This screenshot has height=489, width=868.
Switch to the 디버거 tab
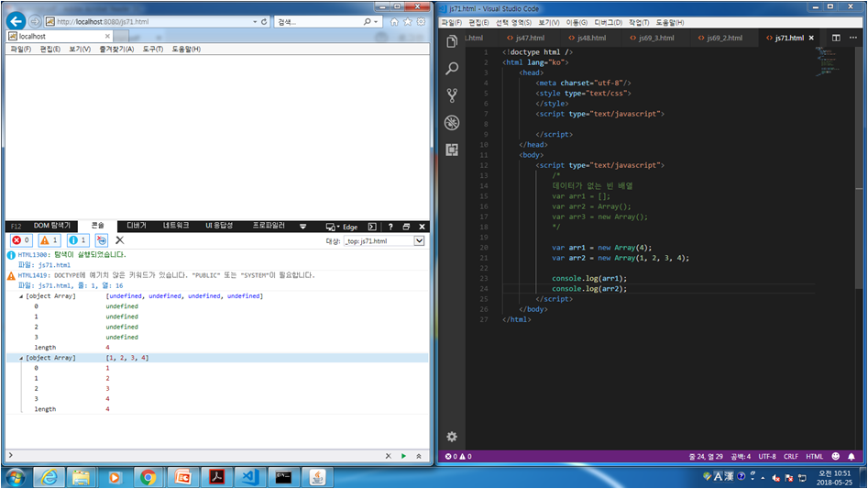coord(137,226)
